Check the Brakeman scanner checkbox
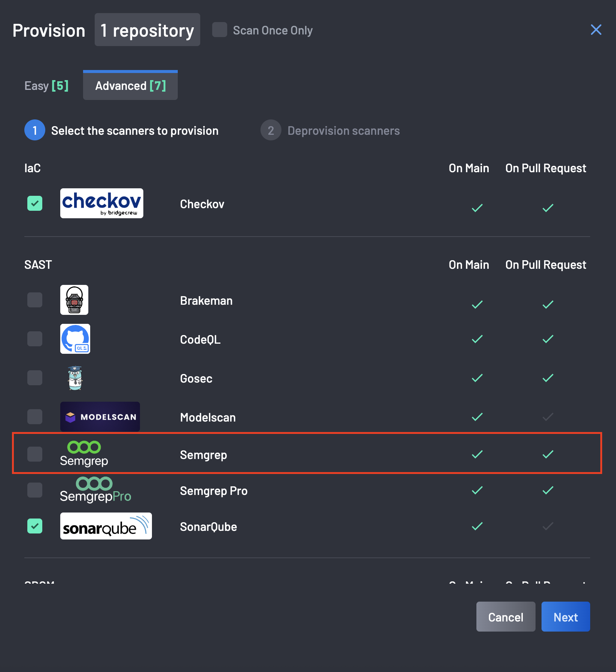Viewport: 616px width, 672px height. (x=35, y=300)
